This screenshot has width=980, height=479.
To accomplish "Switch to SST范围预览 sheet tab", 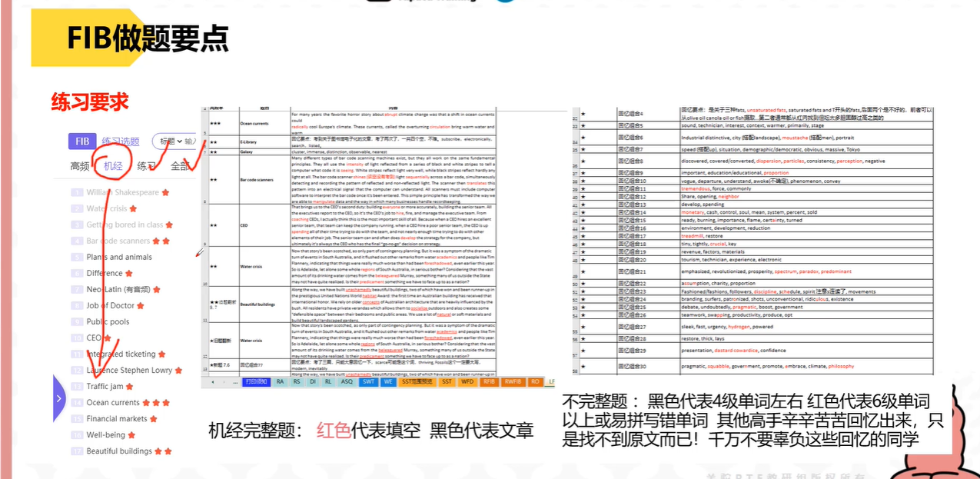I will tap(417, 381).
